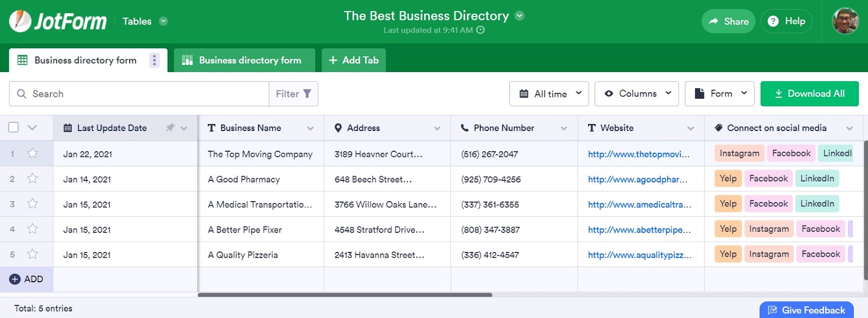Click the phone icon in Phone Number header
Viewport: 868px width, 318px height.
tap(465, 128)
